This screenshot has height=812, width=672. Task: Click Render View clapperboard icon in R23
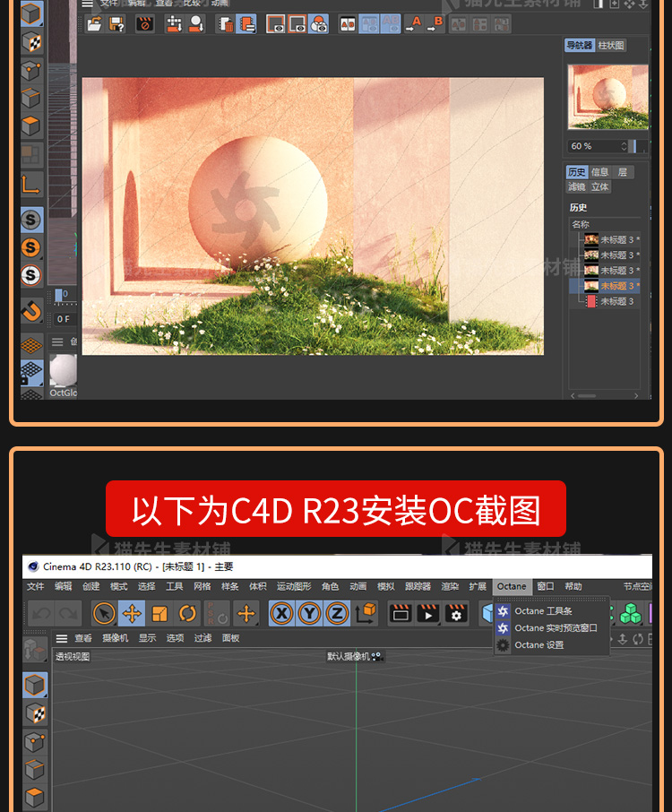(401, 614)
